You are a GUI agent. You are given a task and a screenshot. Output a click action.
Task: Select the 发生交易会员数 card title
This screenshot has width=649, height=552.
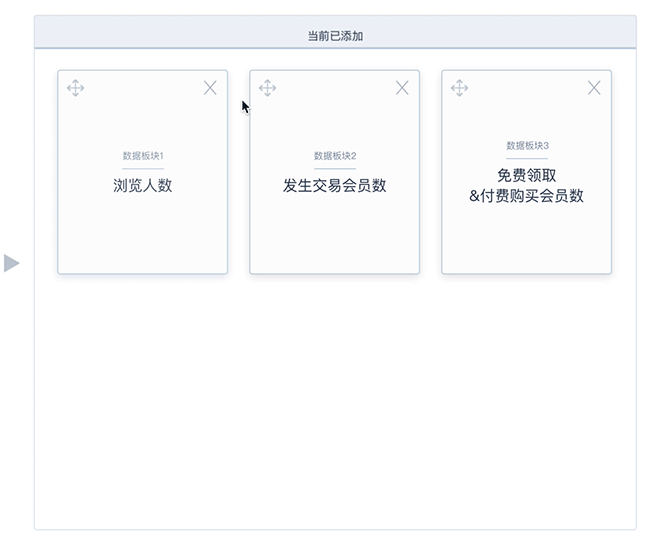coord(335,185)
